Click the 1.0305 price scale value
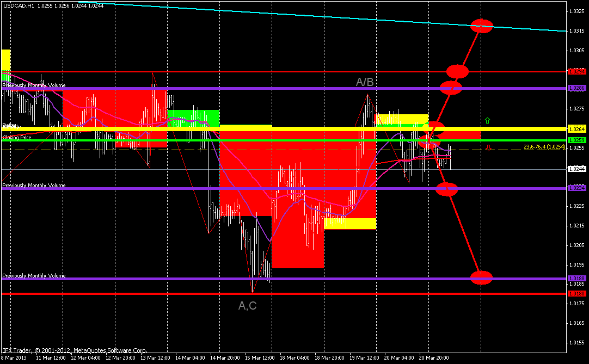Viewport: 589px width, 364px height. click(577, 51)
